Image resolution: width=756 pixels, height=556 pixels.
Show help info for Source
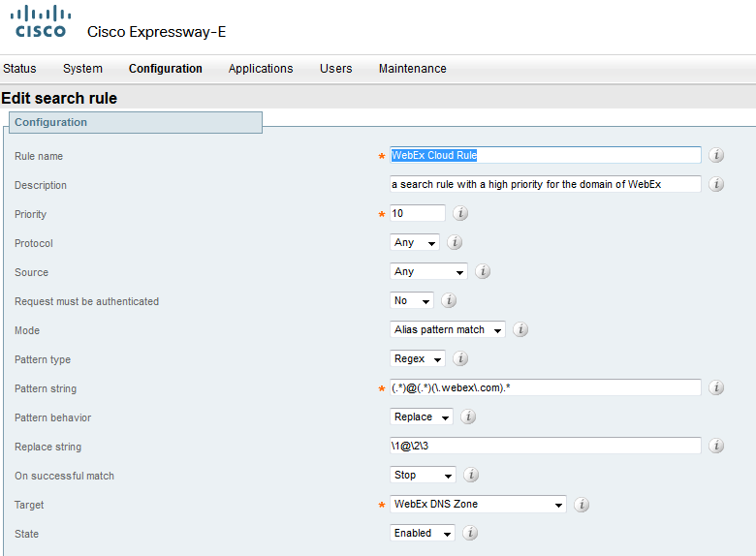pyautogui.click(x=483, y=271)
